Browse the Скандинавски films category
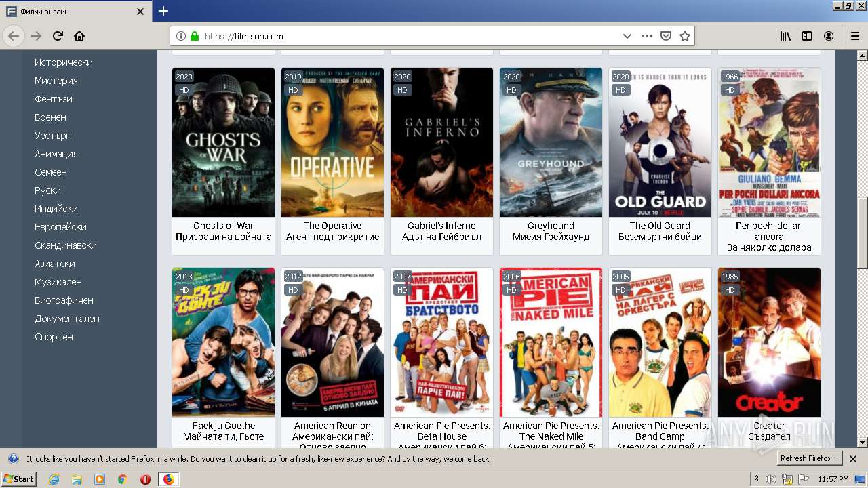 (x=66, y=245)
